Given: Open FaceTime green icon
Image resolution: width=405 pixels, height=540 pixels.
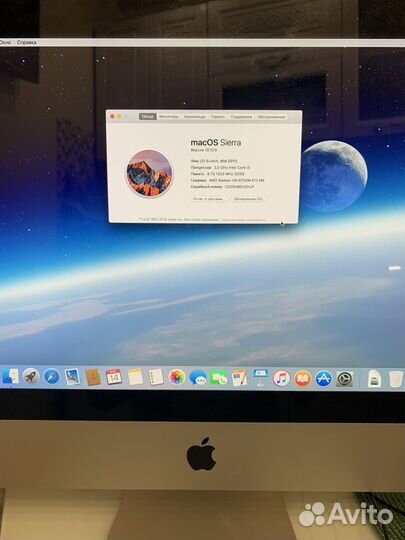Looking at the screenshot, I should (x=219, y=377).
